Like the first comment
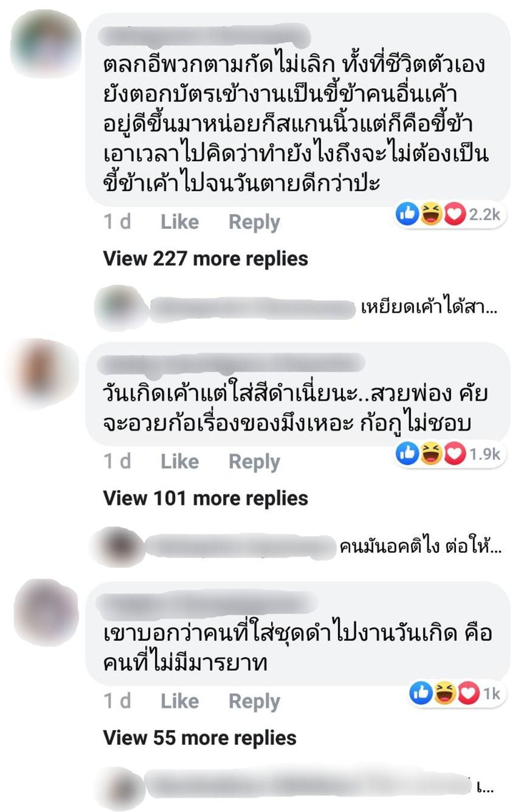The width and height of the screenshot is (528, 812). pyautogui.click(x=180, y=222)
